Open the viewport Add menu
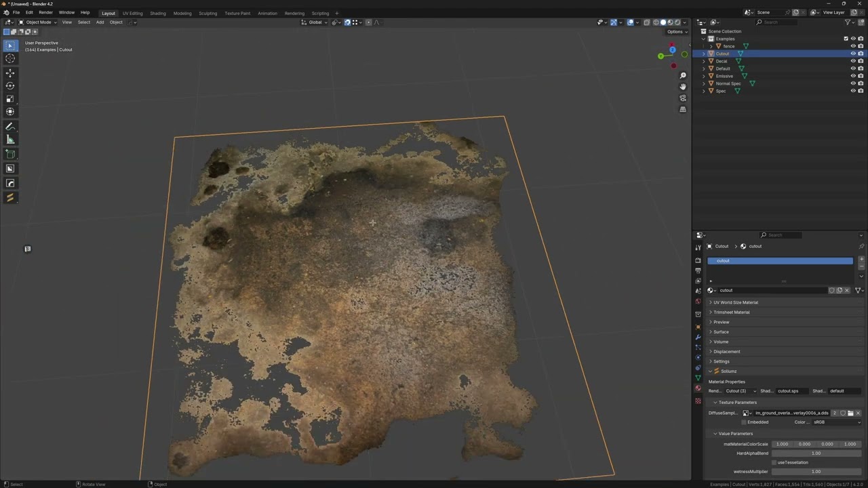 (x=100, y=22)
